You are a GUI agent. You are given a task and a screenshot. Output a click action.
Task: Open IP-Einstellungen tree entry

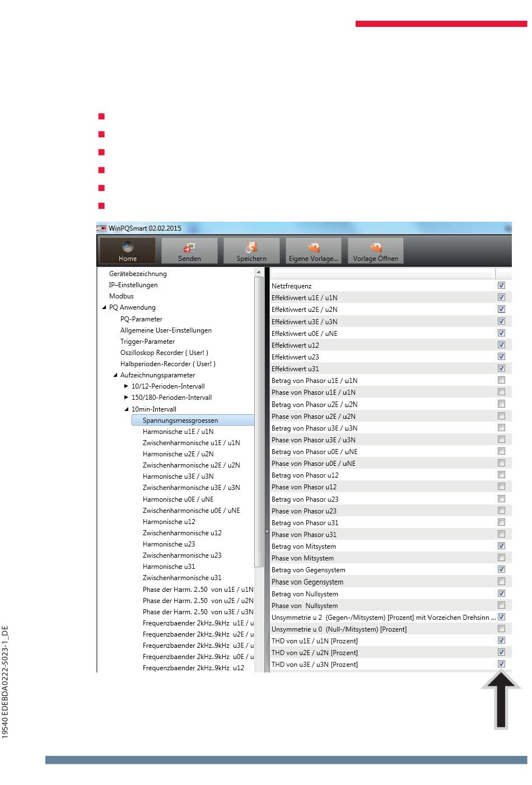133,285
